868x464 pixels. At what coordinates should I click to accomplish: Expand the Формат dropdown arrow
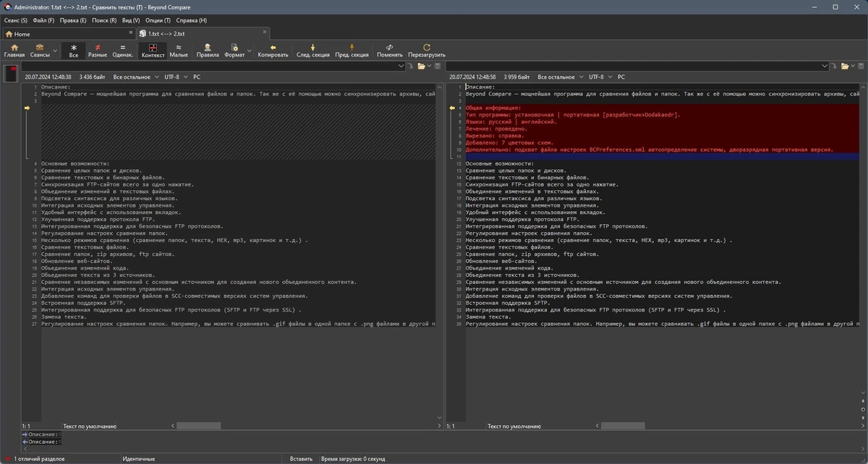click(x=250, y=51)
